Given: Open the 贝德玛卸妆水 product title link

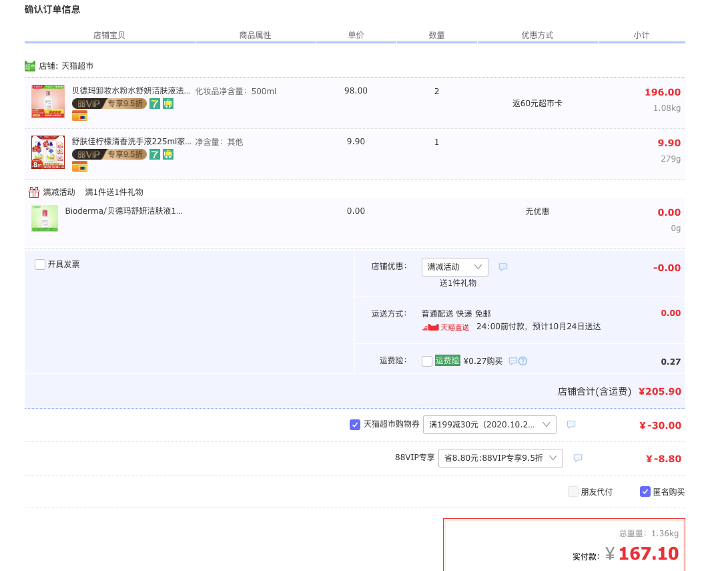Looking at the screenshot, I should 131,91.
